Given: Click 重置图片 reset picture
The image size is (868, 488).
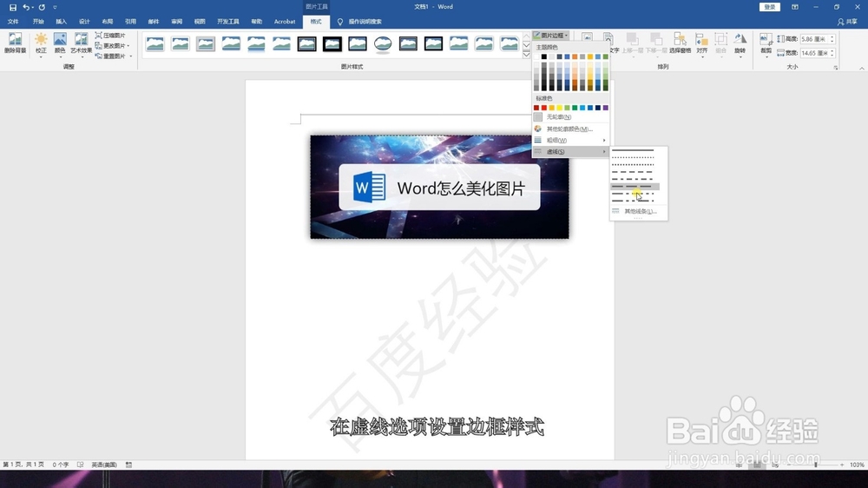Looking at the screenshot, I should pyautogui.click(x=110, y=56).
